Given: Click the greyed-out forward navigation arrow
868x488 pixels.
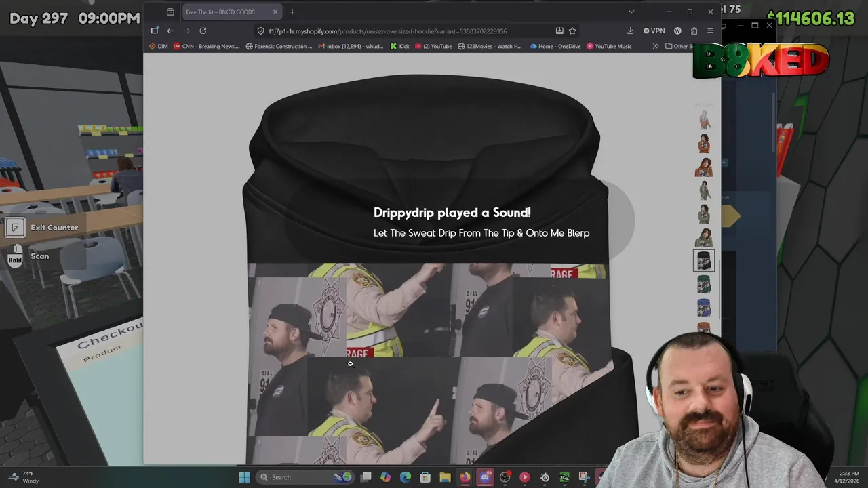Looking at the screenshot, I should [x=186, y=30].
